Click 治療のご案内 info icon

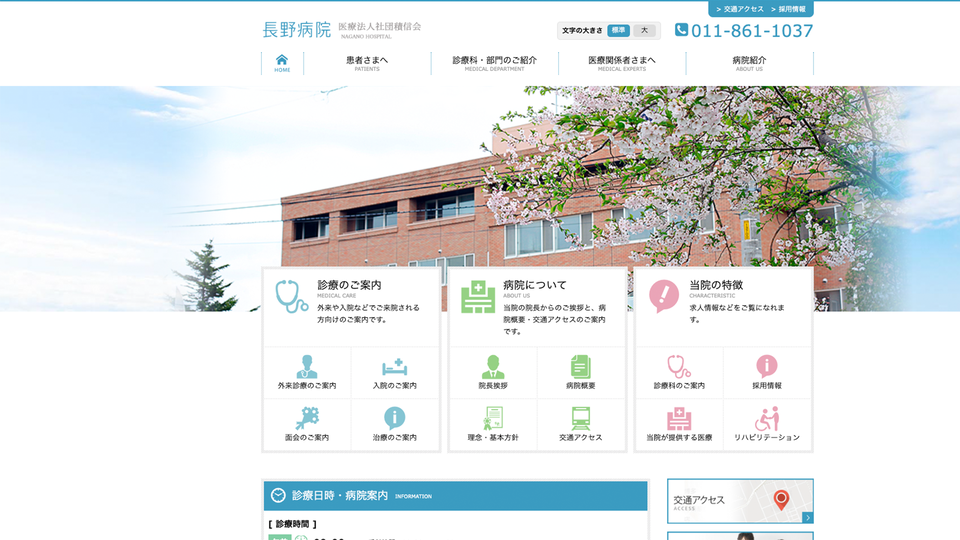(x=395, y=419)
